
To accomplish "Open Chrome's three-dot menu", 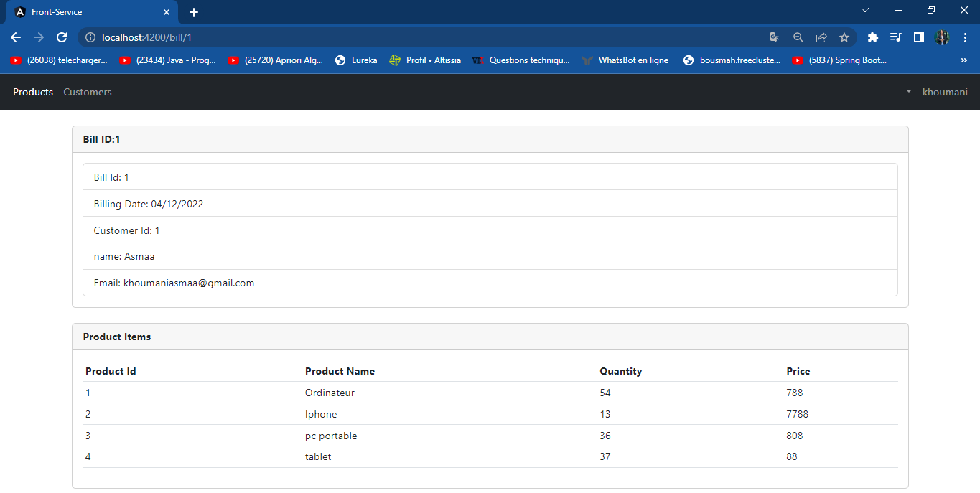I will [x=964, y=37].
